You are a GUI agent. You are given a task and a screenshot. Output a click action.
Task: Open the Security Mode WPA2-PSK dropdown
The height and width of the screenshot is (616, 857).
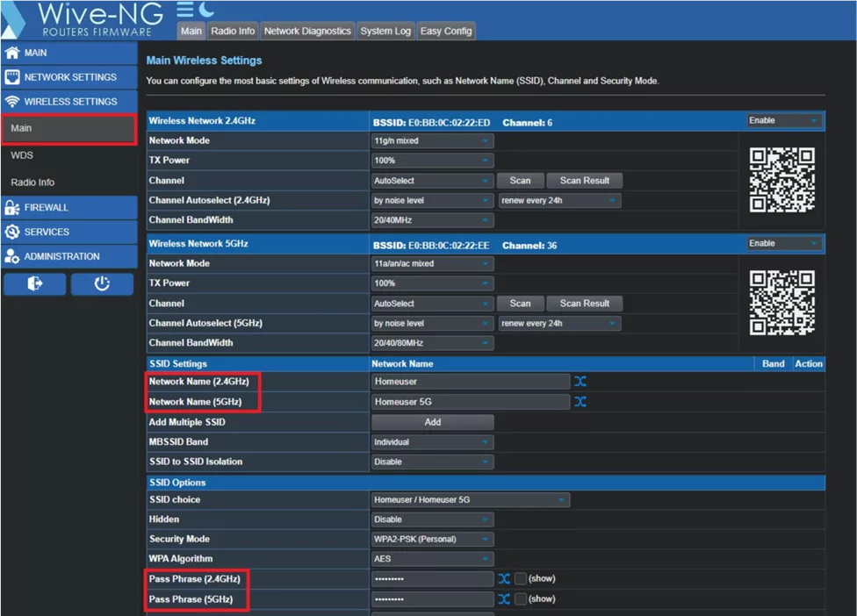pos(432,540)
